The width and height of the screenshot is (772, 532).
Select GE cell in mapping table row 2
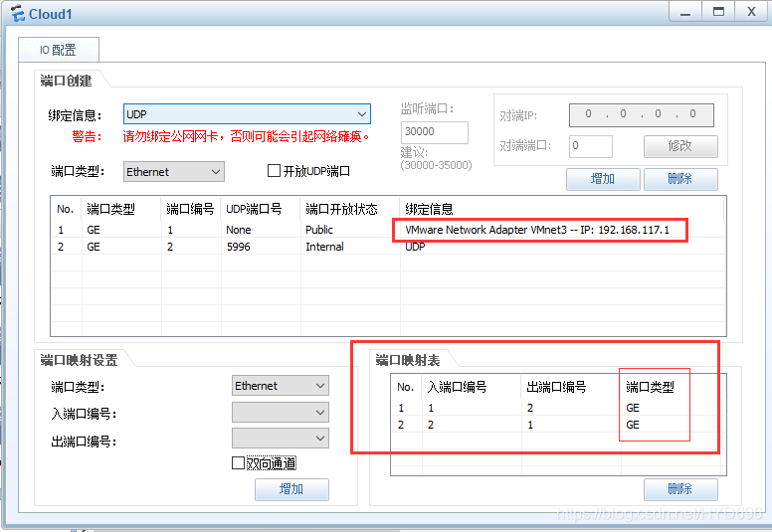coord(633,425)
